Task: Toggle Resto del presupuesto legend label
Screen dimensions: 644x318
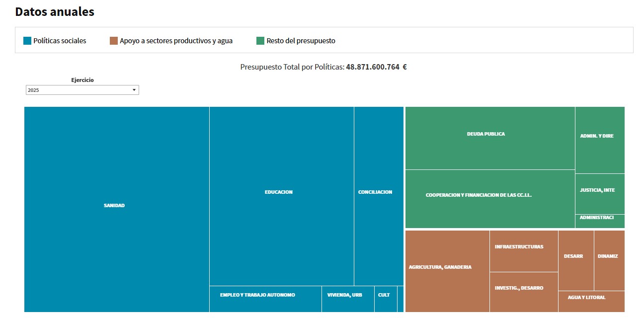Action: pos(301,41)
